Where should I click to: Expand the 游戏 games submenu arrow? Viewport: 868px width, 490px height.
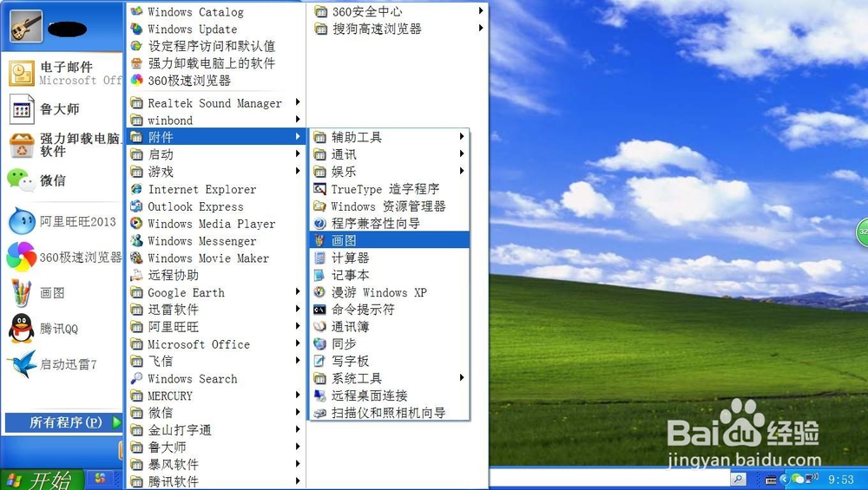tap(298, 171)
